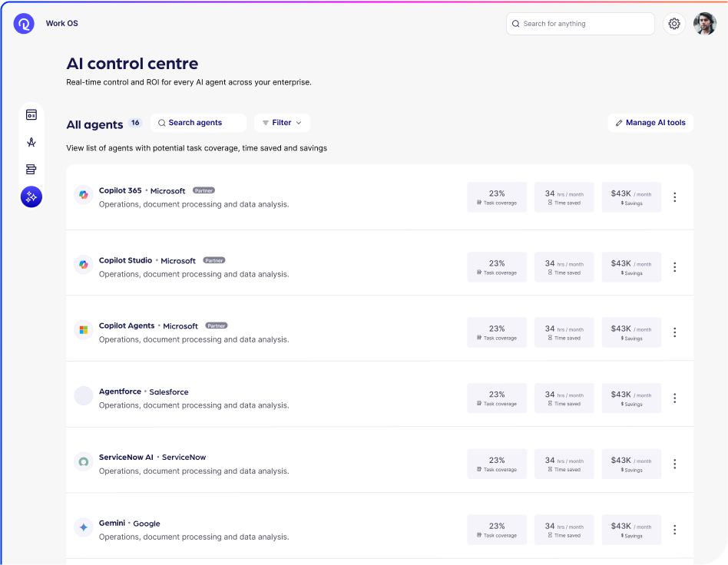The width and height of the screenshot is (728, 565).
Task: Expand the Filter dropdown
Action: 282,123
